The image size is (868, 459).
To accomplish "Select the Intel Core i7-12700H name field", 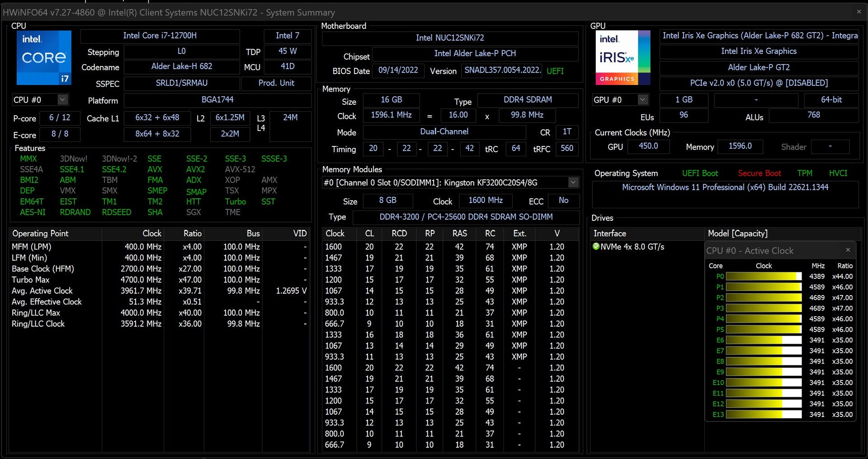I will point(160,36).
